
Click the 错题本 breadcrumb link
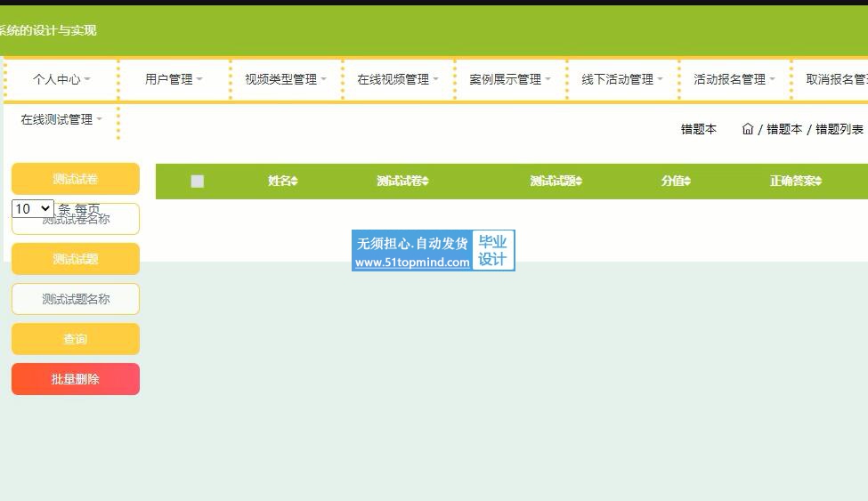pos(783,129)
